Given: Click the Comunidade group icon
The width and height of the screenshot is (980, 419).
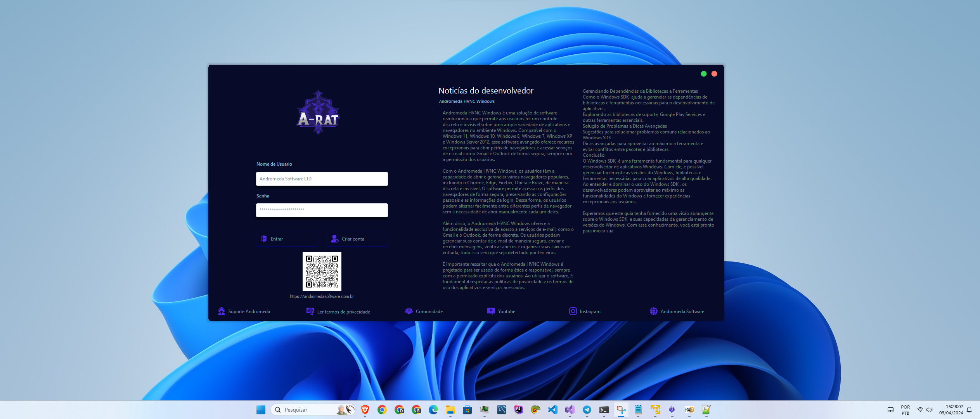Looking at the screenshot, I should click(409, 311).
